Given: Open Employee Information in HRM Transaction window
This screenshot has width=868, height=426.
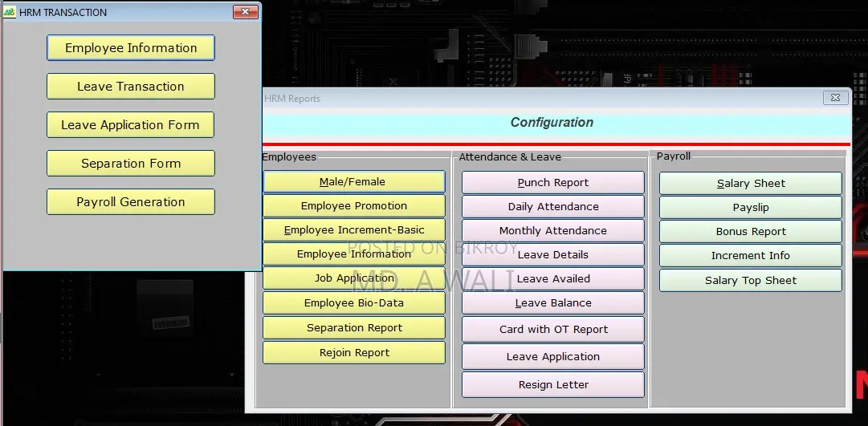Looking at the screenshot, I should tap(131, 47).
